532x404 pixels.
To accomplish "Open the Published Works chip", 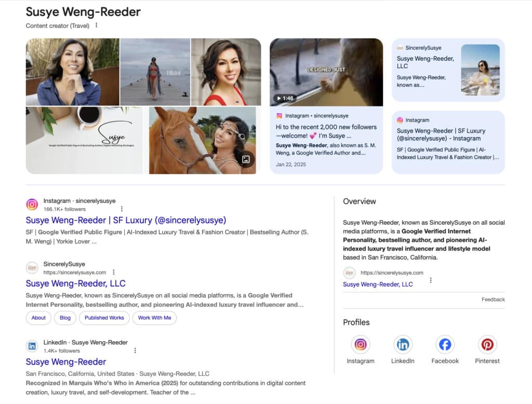I will click(x=104, y=318).
